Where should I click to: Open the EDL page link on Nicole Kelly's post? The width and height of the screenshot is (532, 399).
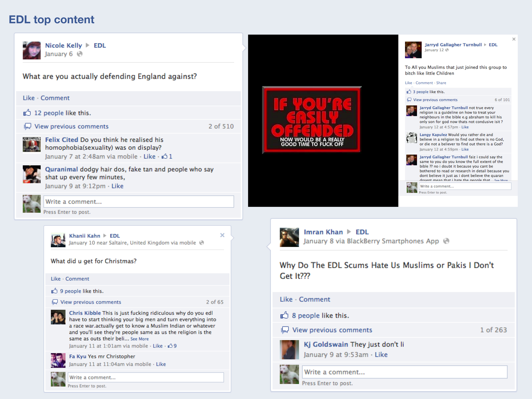pyautogui.click(x=100, y=45)
